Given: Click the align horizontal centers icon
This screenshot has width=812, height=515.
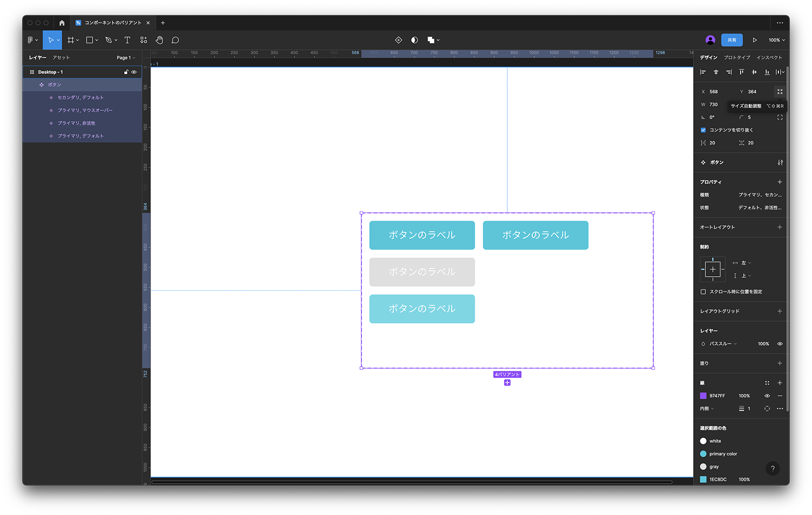Looking at the screenshot, I should tap(716, 72).
